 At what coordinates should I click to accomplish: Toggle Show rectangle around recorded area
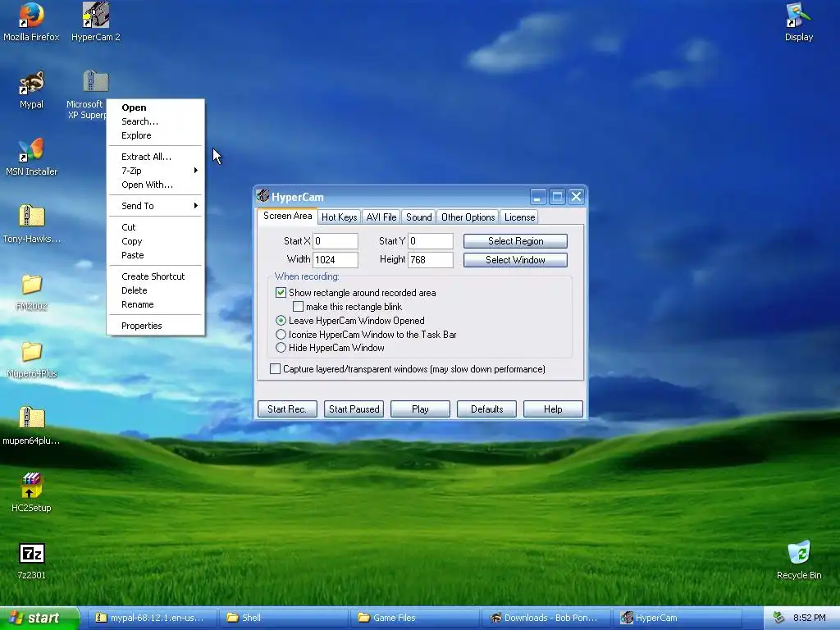click(x=281, y=293)
